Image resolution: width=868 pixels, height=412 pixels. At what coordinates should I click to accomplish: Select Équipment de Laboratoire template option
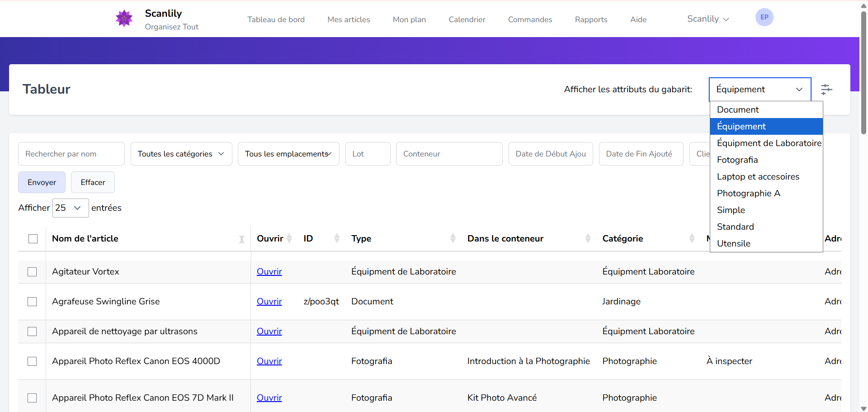click(x=766, y=143)
